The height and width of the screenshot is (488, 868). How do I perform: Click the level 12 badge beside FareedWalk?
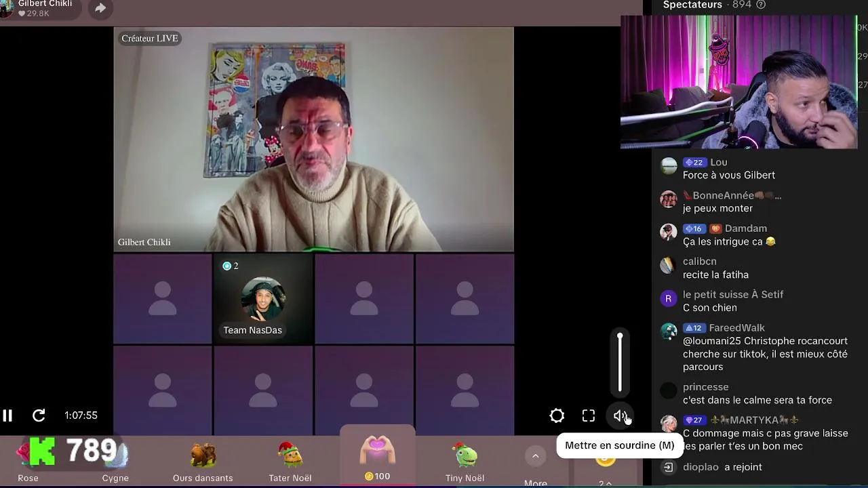point(694,328)
